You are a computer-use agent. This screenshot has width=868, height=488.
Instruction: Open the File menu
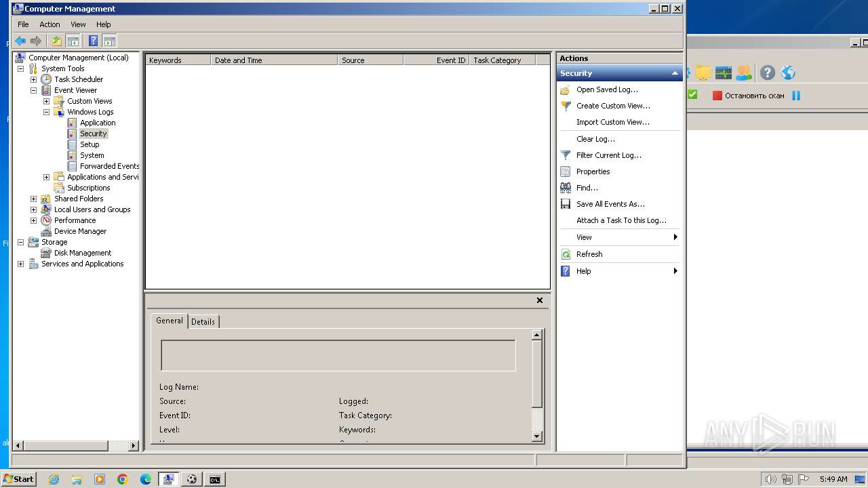pos(23,24)
